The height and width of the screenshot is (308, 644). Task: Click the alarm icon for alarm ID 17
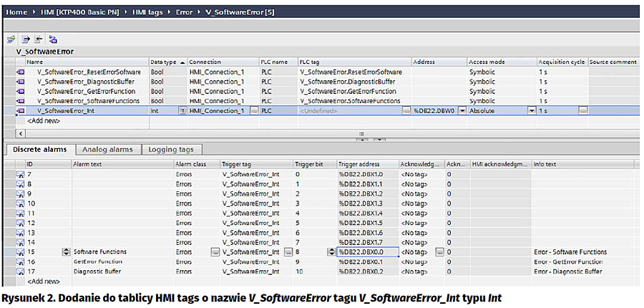coord(20,271)
